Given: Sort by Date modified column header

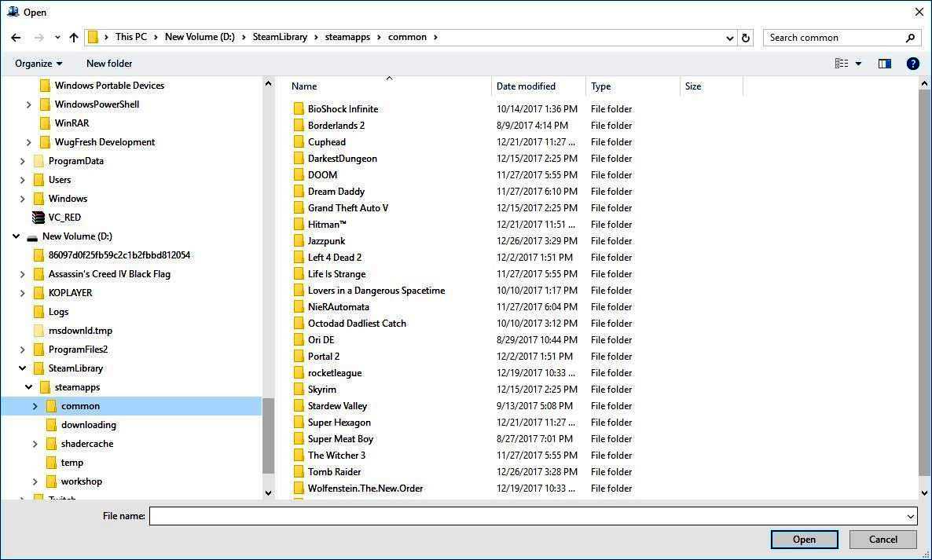Looking at the screenshot, I should click(x=526, y=86).
